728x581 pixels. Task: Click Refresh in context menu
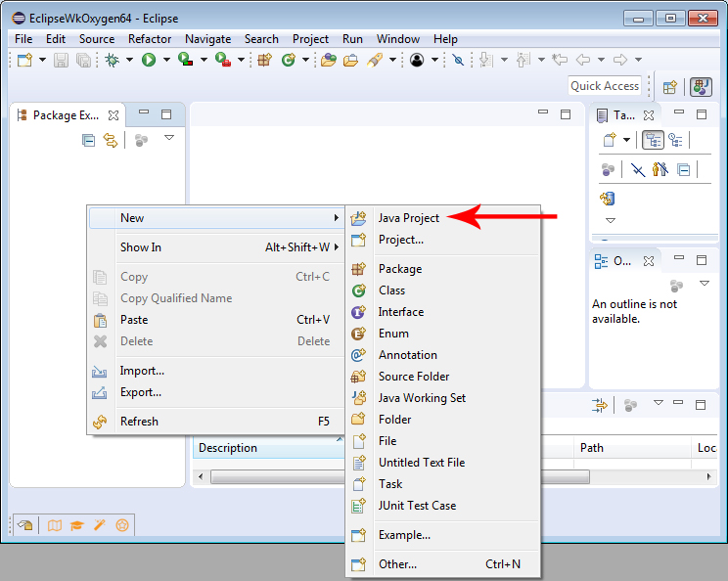(216, 422)
